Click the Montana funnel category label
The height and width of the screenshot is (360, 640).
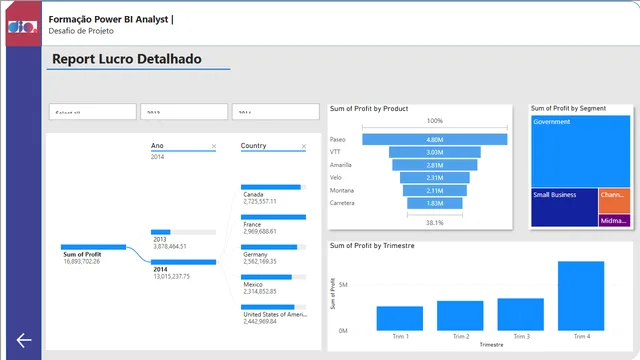[x=342, y=191]
